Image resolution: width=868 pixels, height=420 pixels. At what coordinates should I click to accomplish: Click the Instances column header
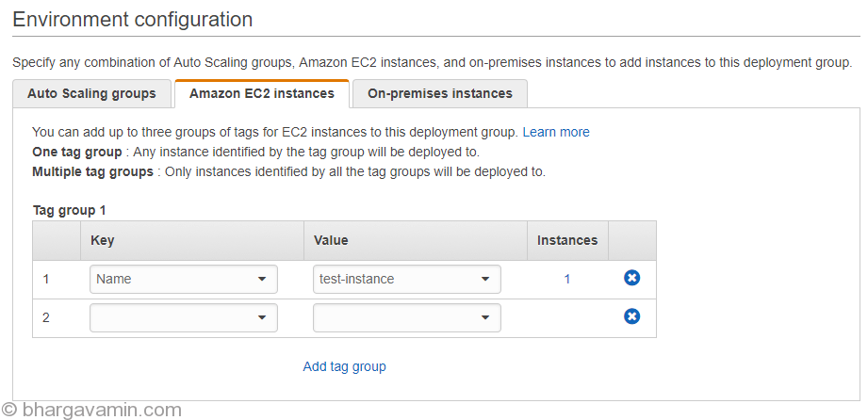click(567, 240)
